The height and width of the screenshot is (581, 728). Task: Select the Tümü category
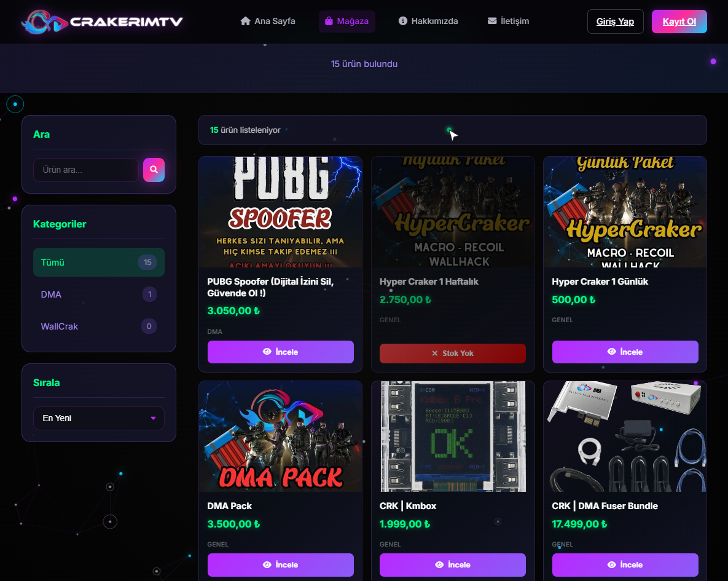click(x=99, y=262)
